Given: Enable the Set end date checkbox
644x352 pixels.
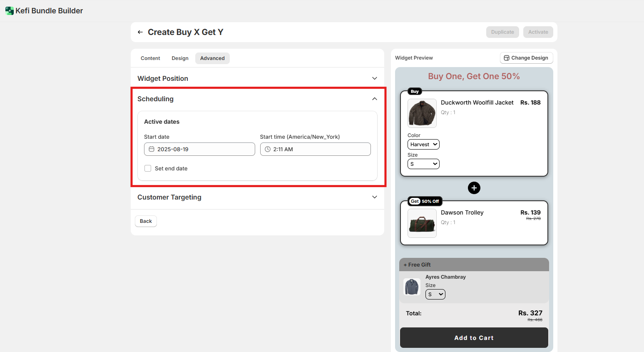Looking at the screenshot, I should tap(148, 168).
